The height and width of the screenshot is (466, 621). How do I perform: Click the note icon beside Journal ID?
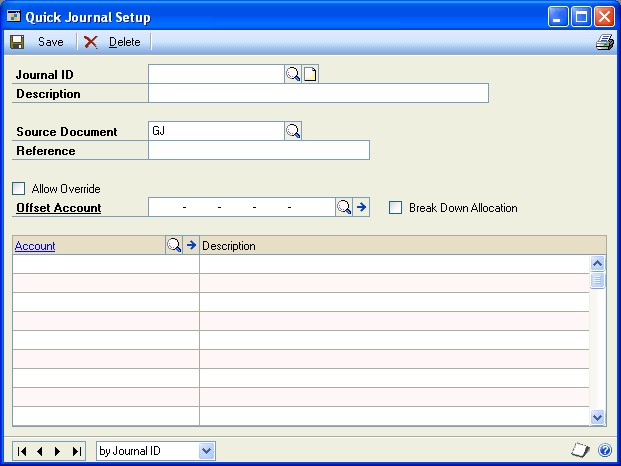point(310,74)
